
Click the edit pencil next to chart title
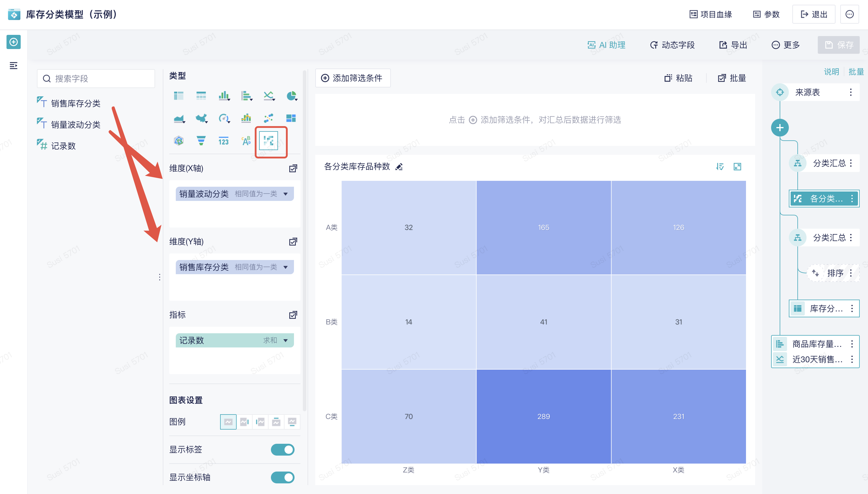click(399, 167)
